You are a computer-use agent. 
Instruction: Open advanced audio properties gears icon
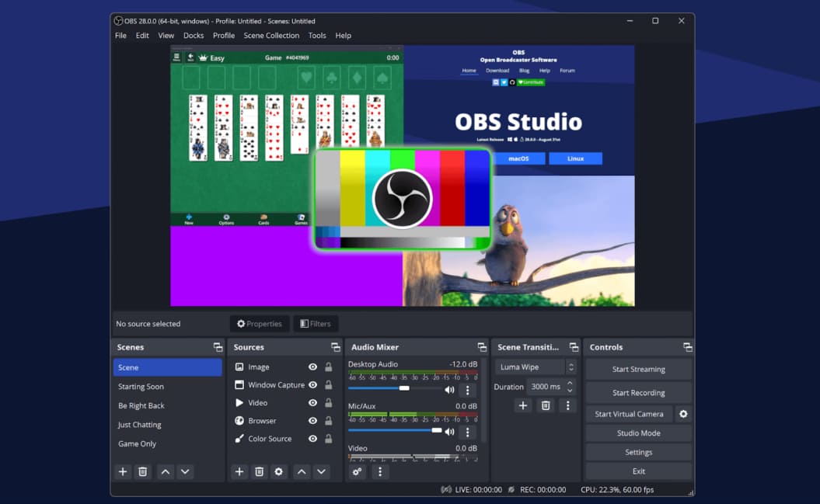358,471
